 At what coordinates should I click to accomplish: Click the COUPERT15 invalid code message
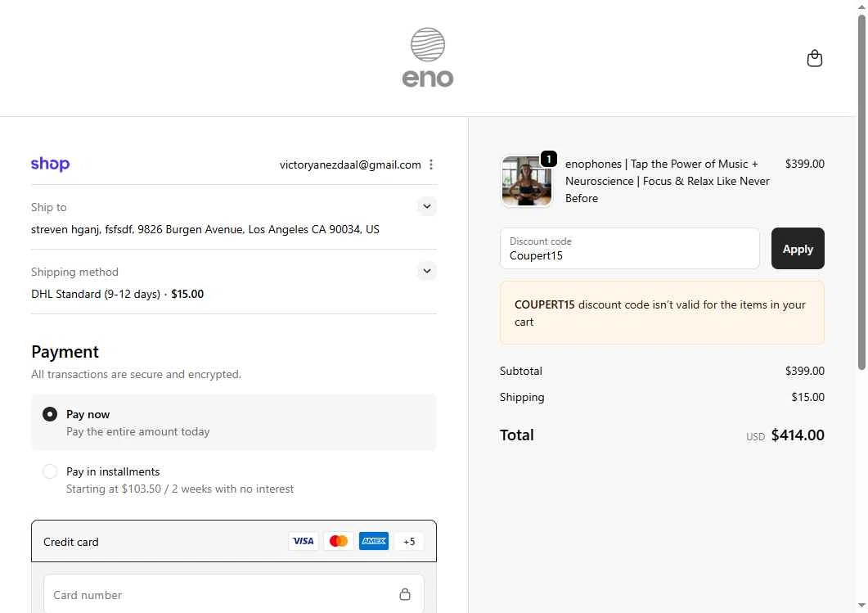click(x=662, y=313)
